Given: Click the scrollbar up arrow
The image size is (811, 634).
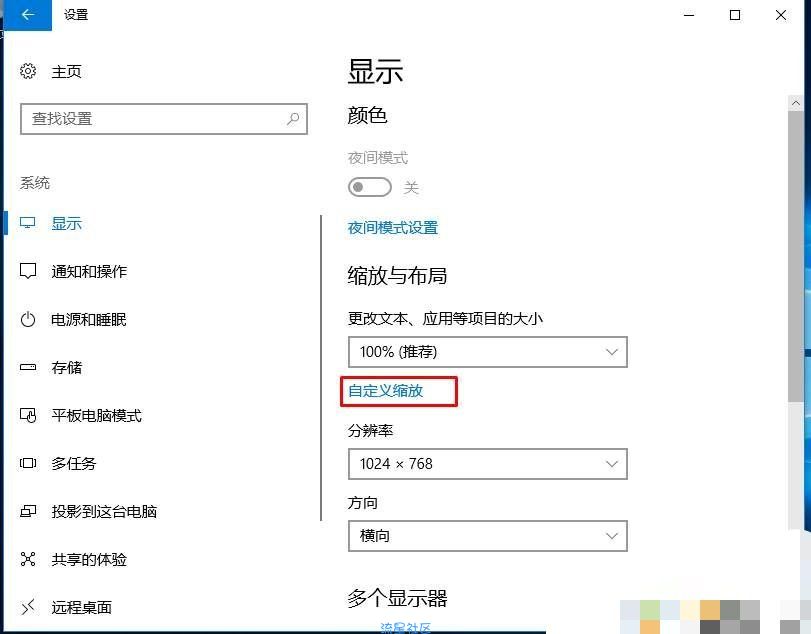Looking at the screenshot, I should 795,103.
